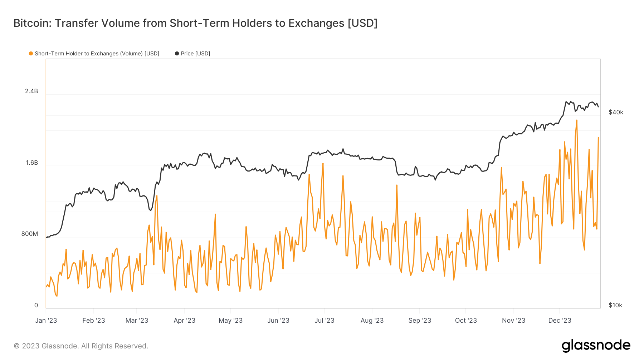The image size is (644, 362).
Task: Click the Glassnode copyright notice
Action: [81, 346]
